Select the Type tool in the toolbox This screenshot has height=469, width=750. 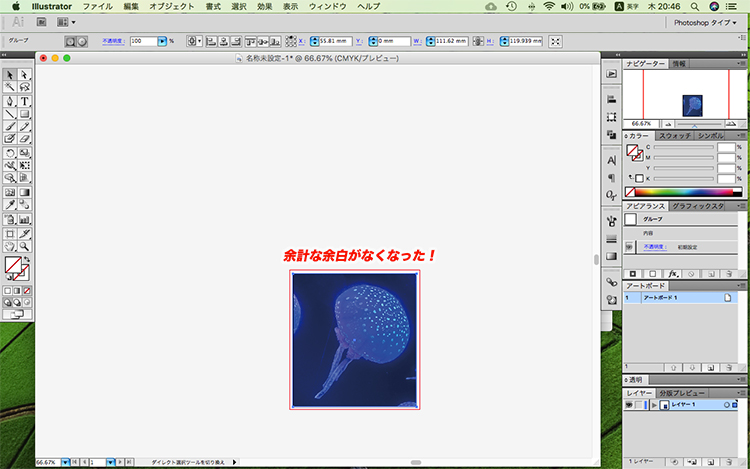(24, 101)
